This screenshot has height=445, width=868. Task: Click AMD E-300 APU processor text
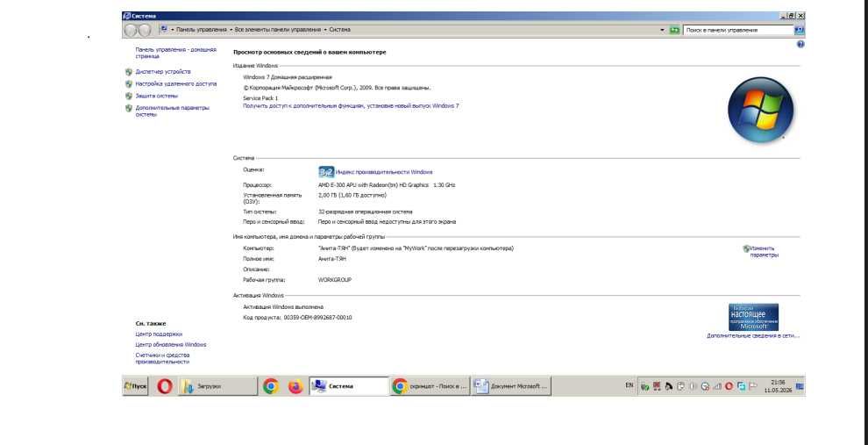(x=387, y=185)
